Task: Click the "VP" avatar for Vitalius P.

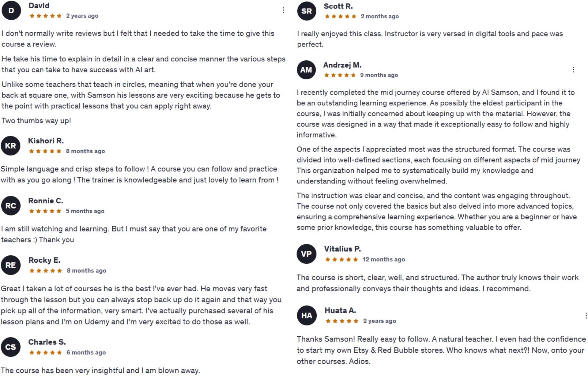Action: point(306,254)
